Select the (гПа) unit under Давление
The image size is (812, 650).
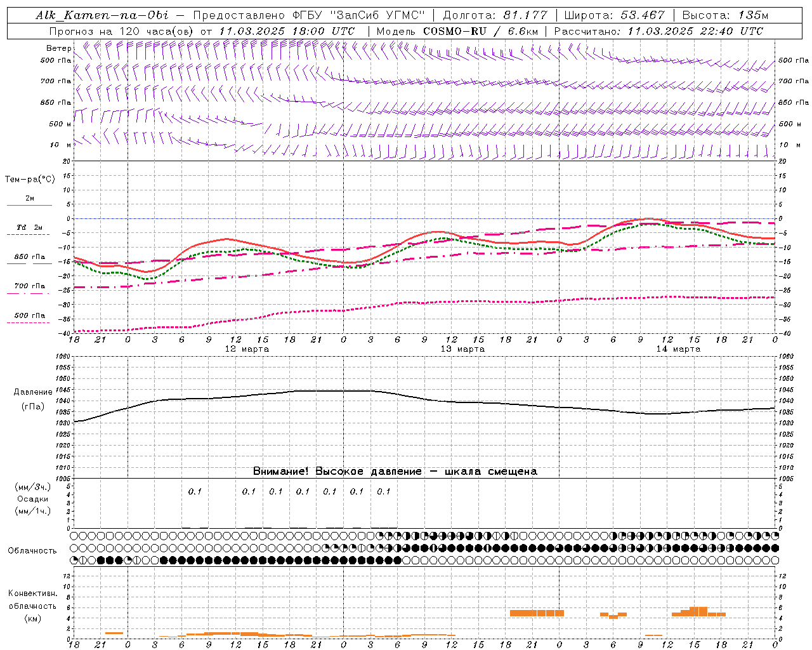pos(33,407)
